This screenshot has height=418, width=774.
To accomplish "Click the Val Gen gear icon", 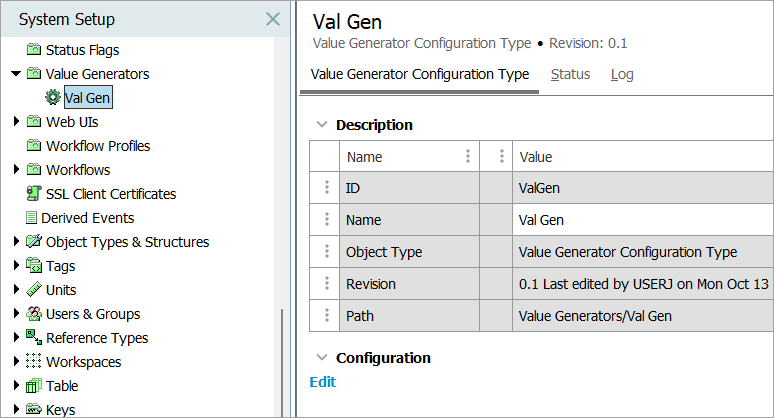I will click(x=53, y=98).
